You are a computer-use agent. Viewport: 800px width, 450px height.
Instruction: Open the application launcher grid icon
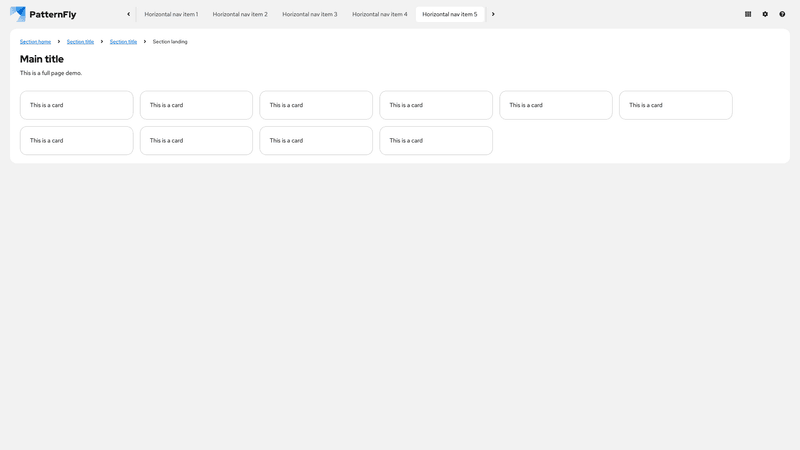tap(748, 14)
